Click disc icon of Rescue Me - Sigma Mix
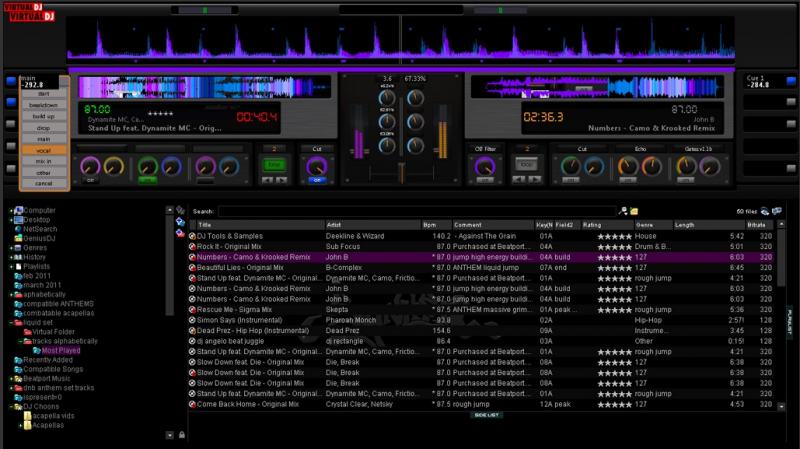This screenshot has width=800, height=449. click(x=192, y=310)
